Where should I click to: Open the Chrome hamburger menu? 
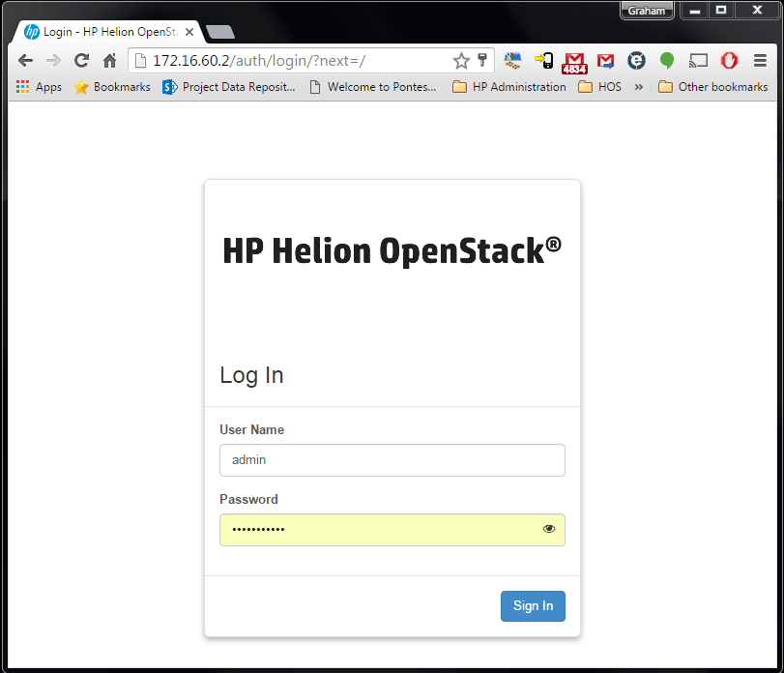761,61
